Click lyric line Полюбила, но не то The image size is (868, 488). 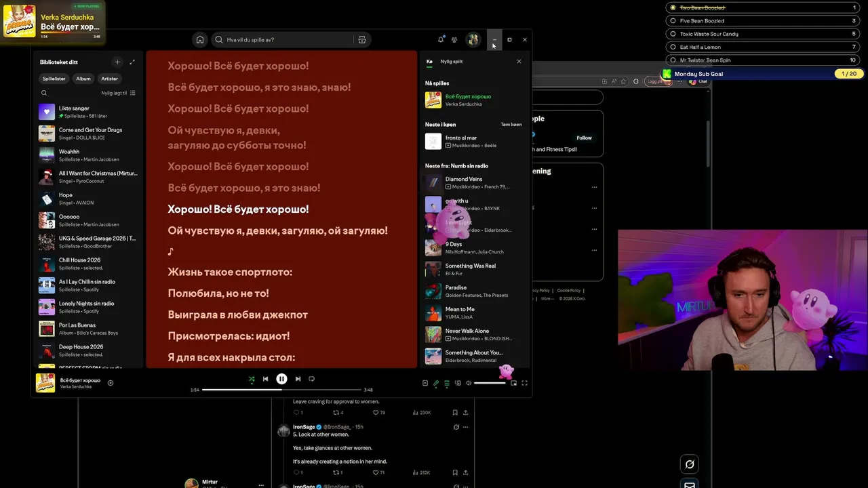coord(218,293)
